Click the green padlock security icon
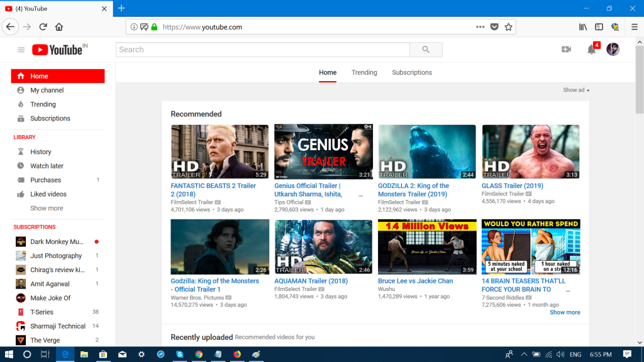This screenshot has width=644, height=362. pyautogui.click(x=155, y=27)
